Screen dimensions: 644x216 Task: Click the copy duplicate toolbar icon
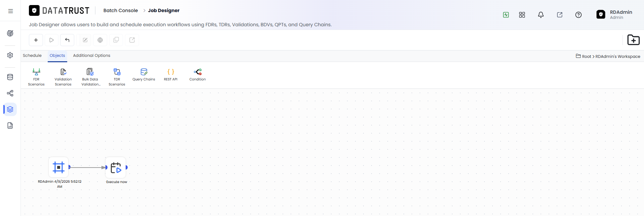[x=116, y=40]
